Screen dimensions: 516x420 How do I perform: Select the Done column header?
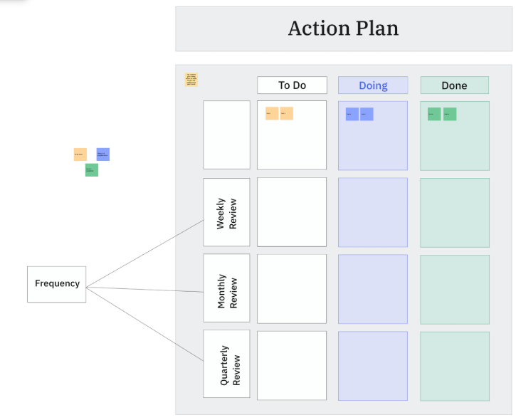point(454,85)
